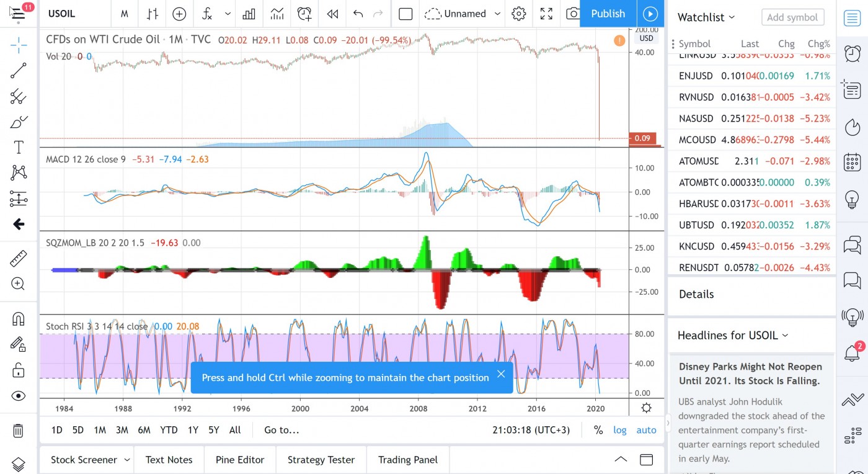This screenshot has width=868, height=474.
Task: Click the back arrow tool in left toolbar
Action: tap(19, 224)
